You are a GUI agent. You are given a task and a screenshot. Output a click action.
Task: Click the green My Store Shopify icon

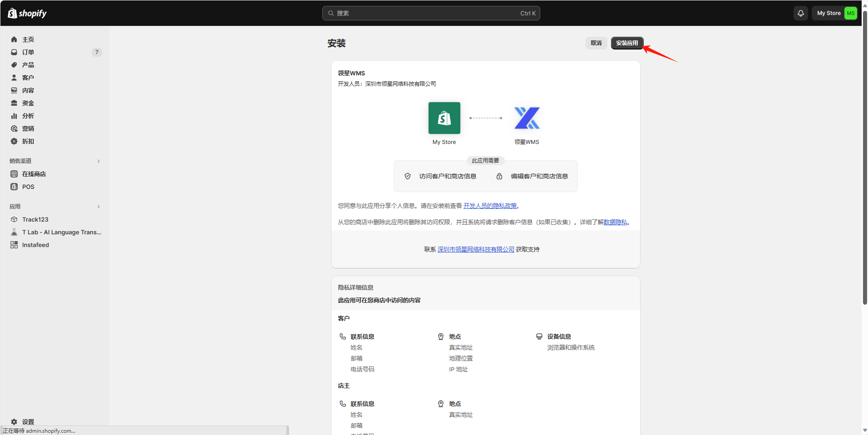444,118
